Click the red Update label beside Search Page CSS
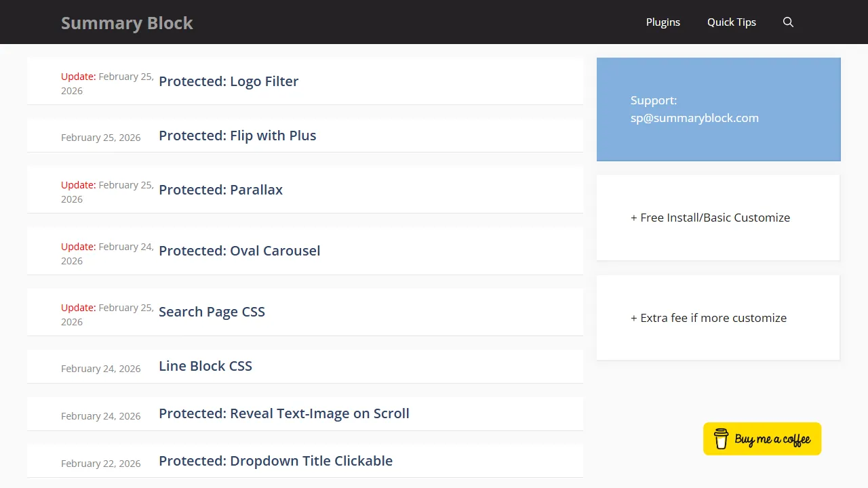868x488 pixels. 78,308
